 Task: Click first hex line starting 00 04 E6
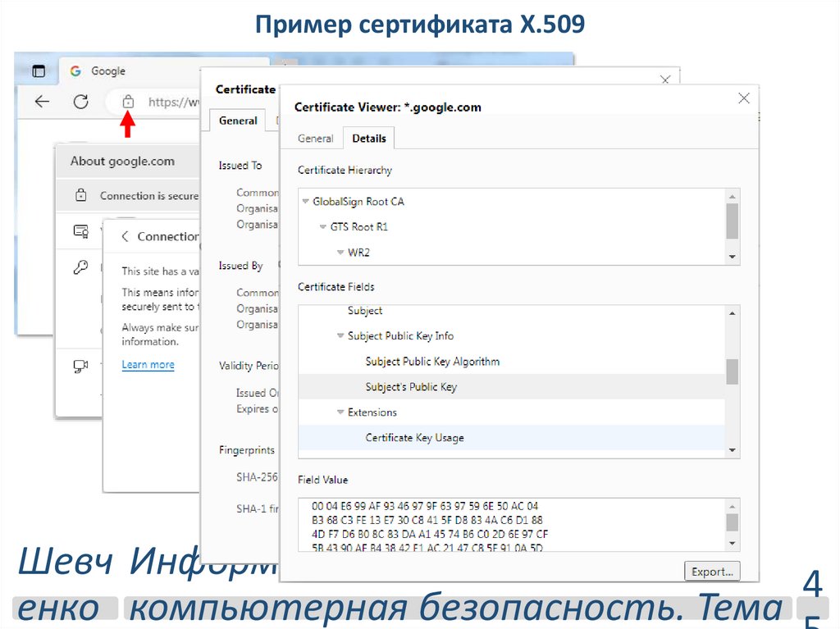[x=425, y=506]
